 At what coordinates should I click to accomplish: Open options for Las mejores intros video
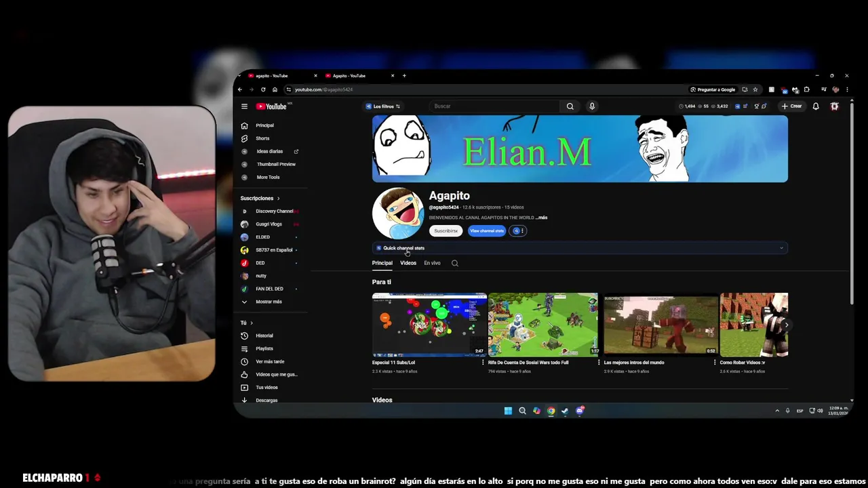point(715,363)
